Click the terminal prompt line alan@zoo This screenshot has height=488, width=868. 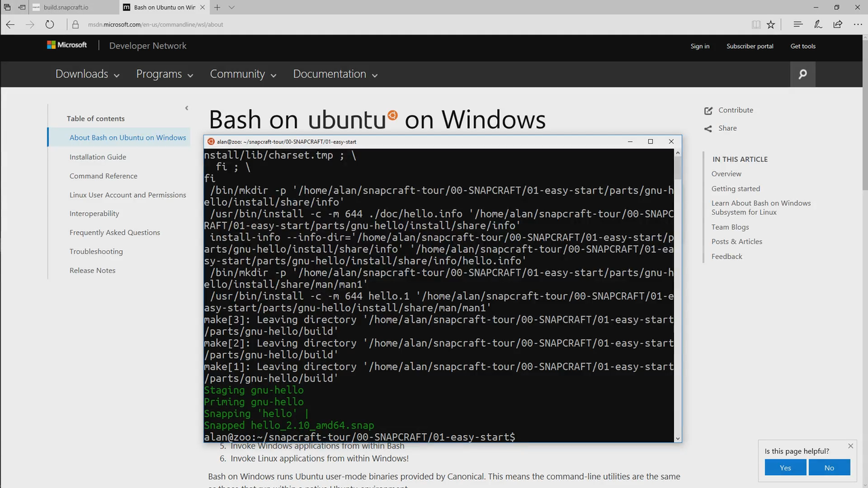(359, 437)
